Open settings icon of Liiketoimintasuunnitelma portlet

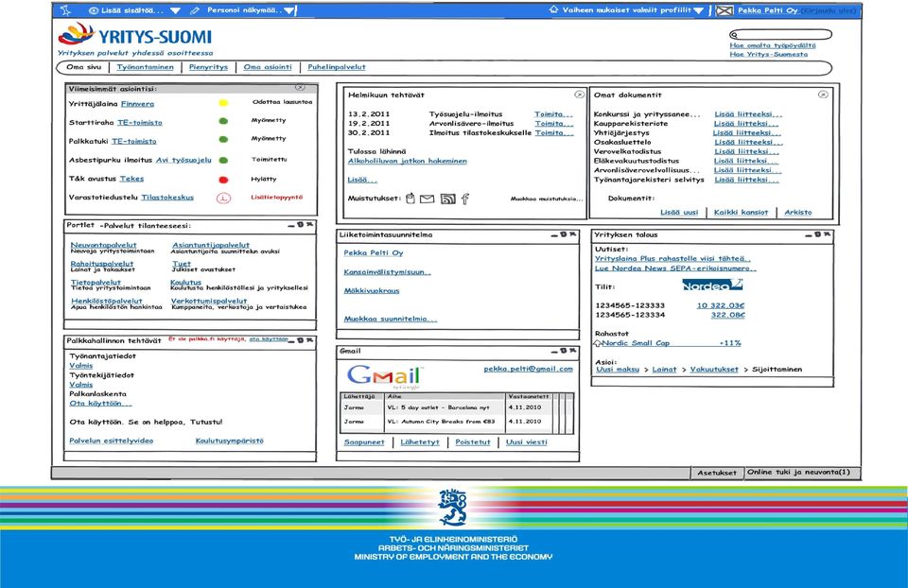[x=564, y=234]
